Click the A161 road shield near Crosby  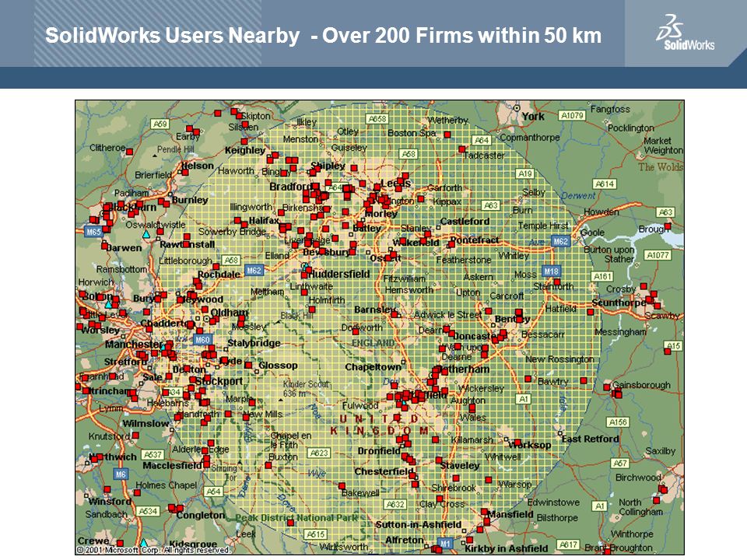pos(602,276)
